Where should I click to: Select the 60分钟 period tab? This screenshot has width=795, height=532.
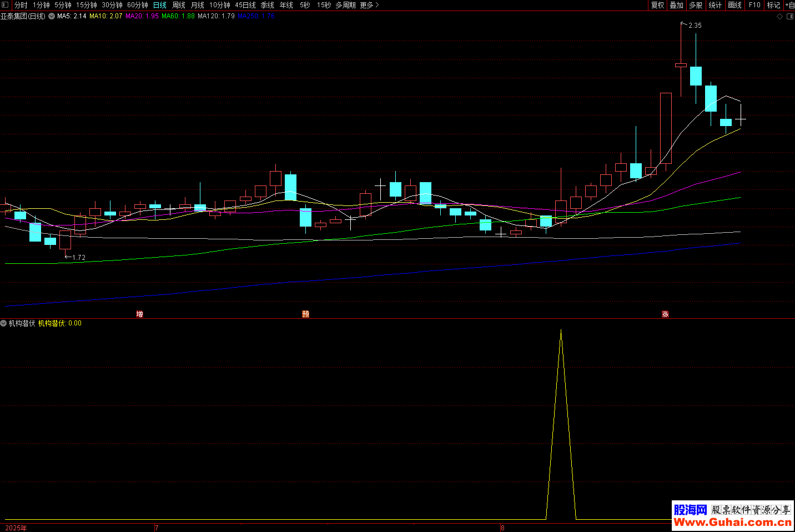click(x=138, y=5)
